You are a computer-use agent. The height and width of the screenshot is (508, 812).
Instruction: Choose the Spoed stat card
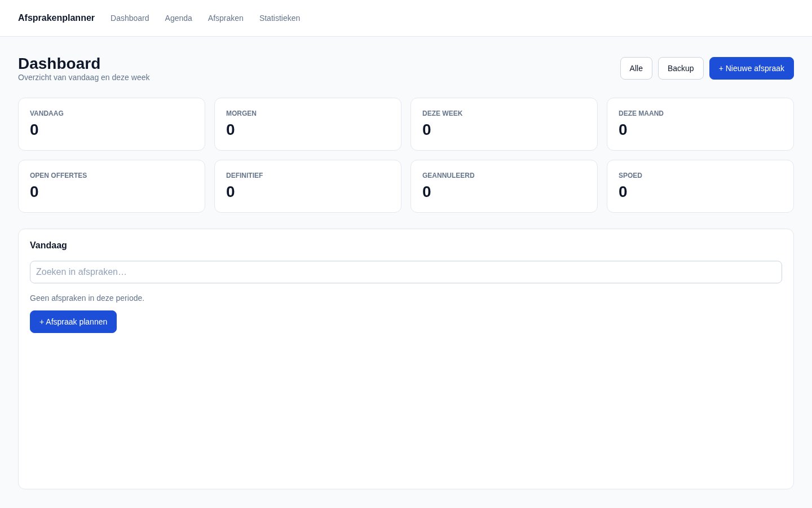(700, 186)
